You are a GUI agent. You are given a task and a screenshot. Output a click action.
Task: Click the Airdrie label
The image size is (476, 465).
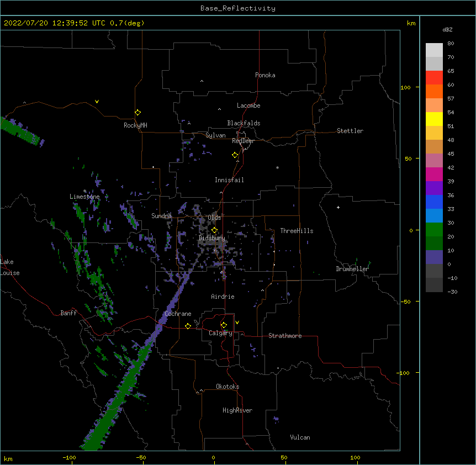223,297
